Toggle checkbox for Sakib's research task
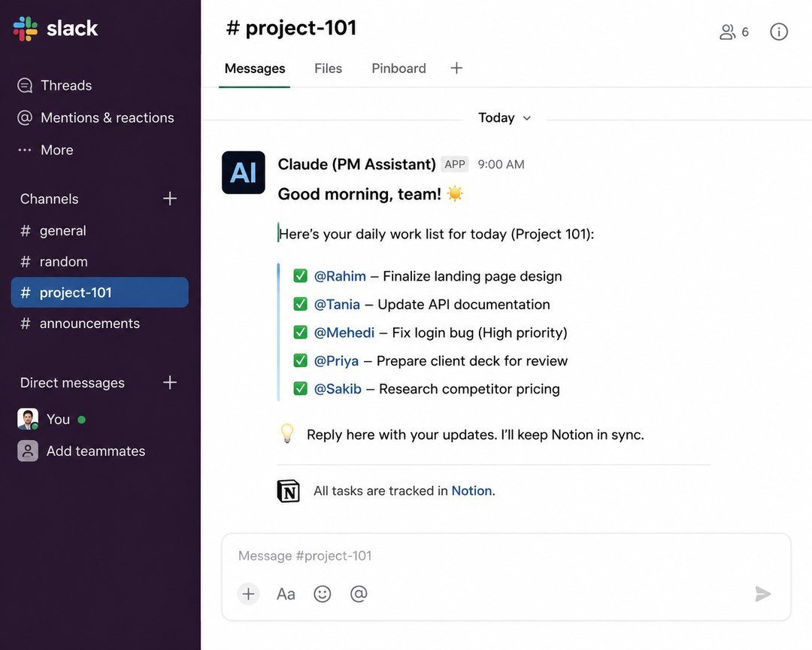 click(300, 388)
